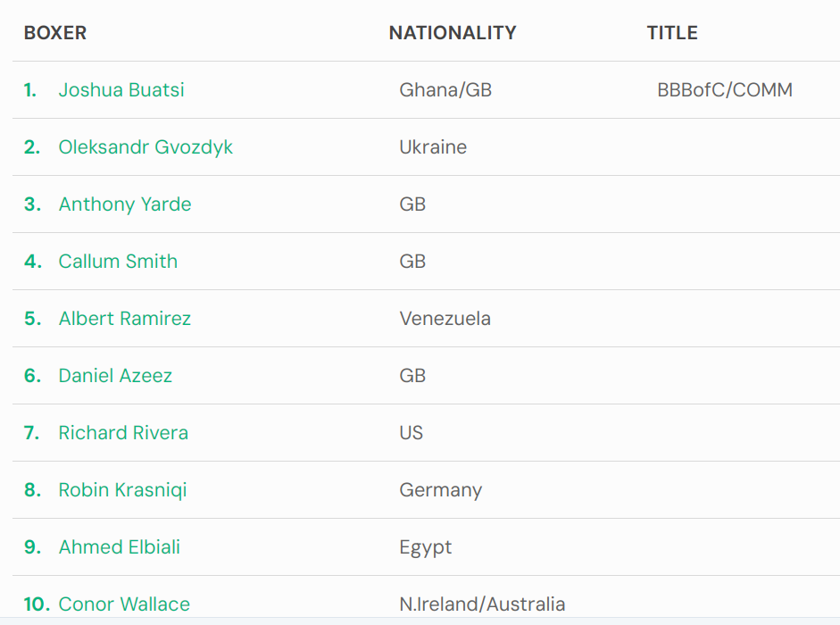Click the Robin Krasniqi link

[122, 490]
